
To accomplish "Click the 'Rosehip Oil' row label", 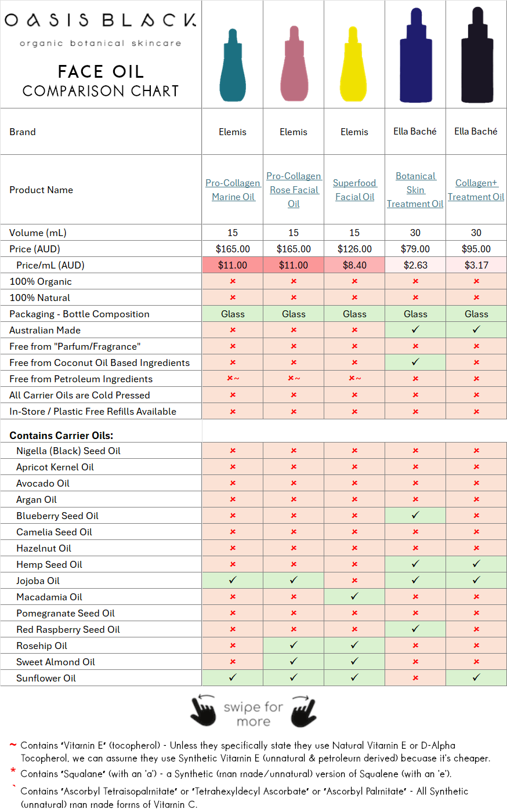I will pyautogui.click(x=42, y=646).
